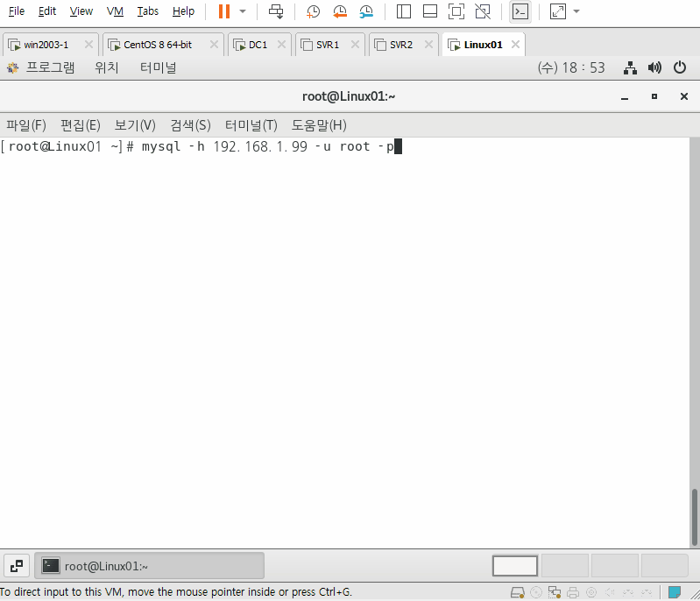Click the blue message log icon
Screen dimensions: 700x601
(675, 592)
